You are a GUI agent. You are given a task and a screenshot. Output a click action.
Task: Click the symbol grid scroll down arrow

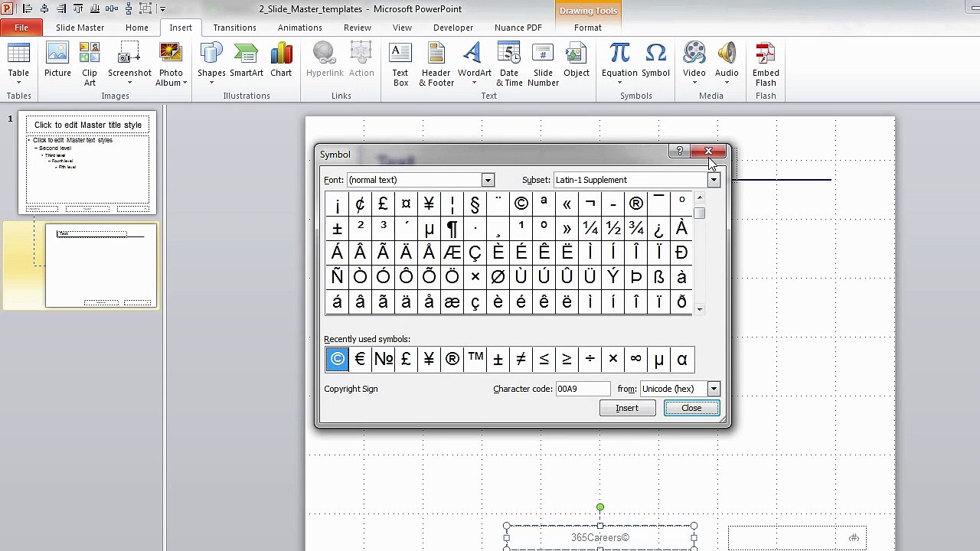(699, 309)
